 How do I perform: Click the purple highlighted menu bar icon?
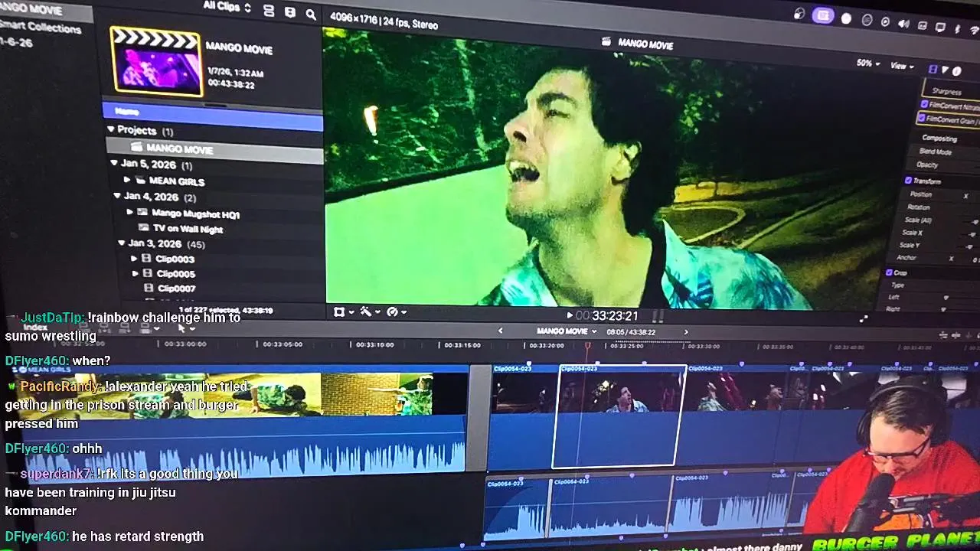[x=823, y=15]
